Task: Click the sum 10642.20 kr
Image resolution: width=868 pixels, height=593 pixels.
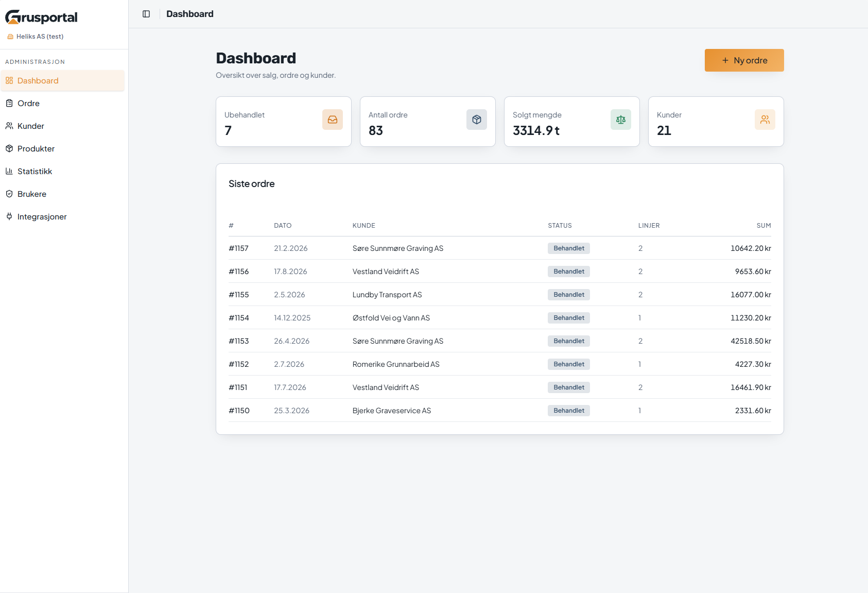Action: pos(751,248)
